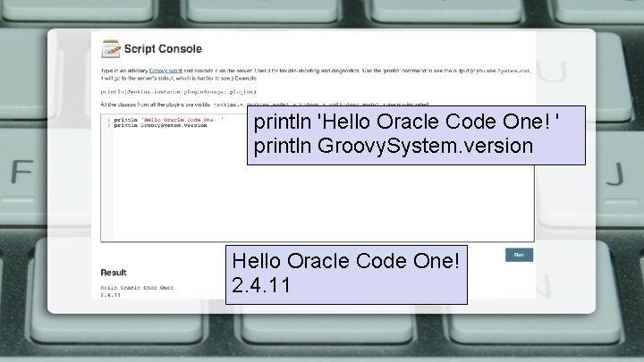Select the 'Hello Oracle Code One' code line in the editor
This screenshot has width=644, height=362.
click(x=168, y=120)
